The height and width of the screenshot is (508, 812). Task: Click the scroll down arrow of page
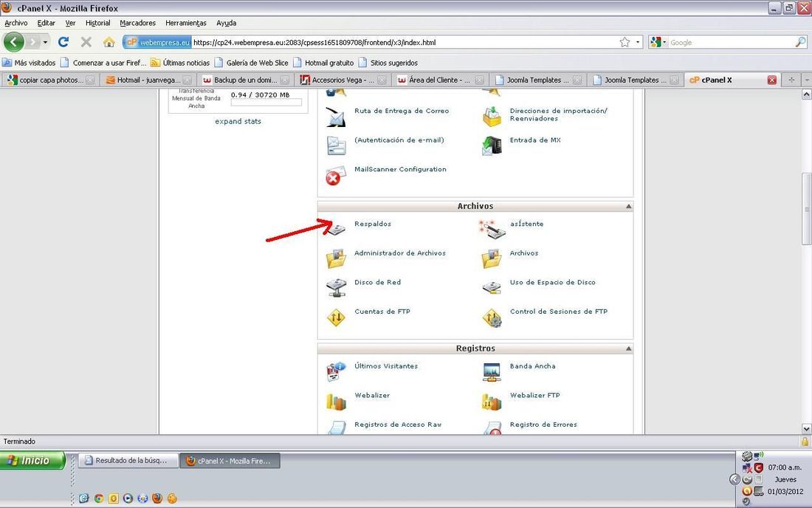[x=806, y=429]
